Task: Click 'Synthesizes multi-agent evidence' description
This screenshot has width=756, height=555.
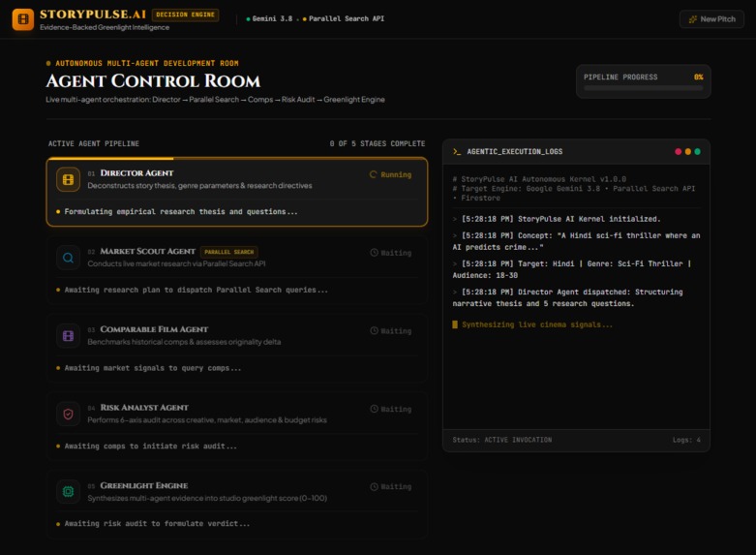Action: tap(207, 498)
